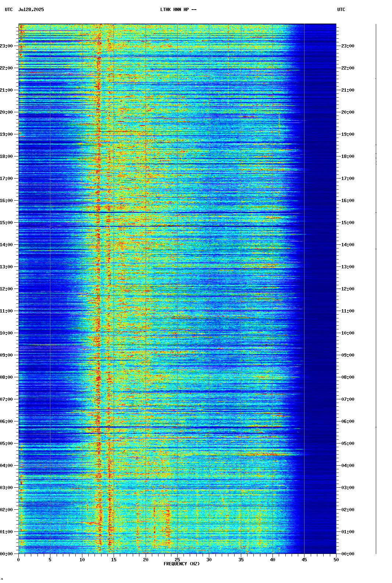
Task: Click right-axis time label 15:00
Action: (x=348, y=223)
